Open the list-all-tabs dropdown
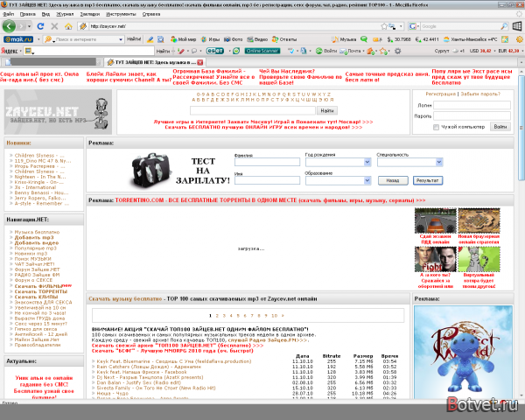This screenshot has width=525, height=420. pos(521,62)
